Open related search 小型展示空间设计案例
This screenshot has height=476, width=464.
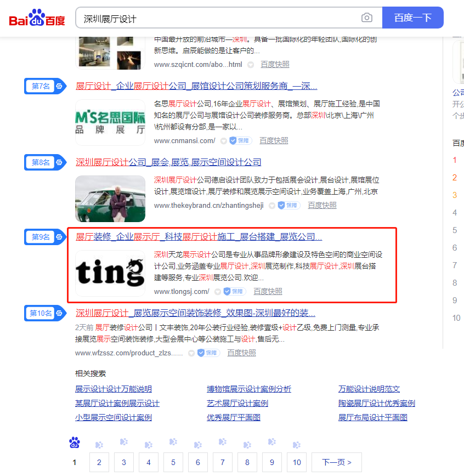[114, 417]
